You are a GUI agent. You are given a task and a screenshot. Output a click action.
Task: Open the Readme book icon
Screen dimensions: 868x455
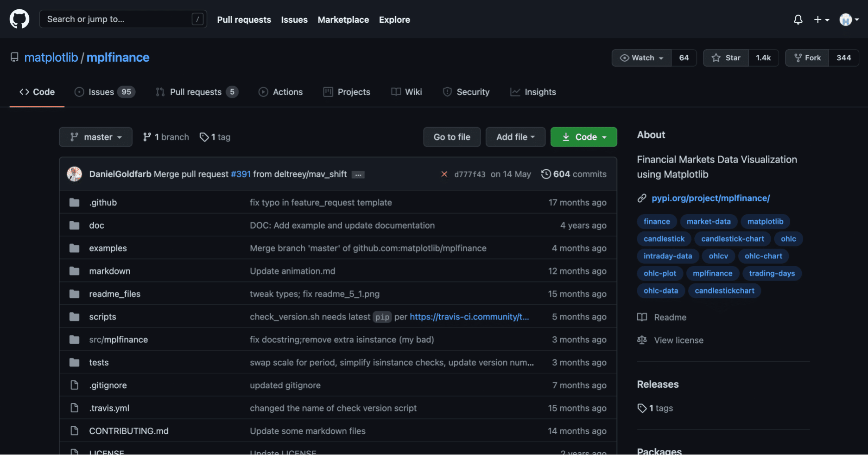click(642, 317)
